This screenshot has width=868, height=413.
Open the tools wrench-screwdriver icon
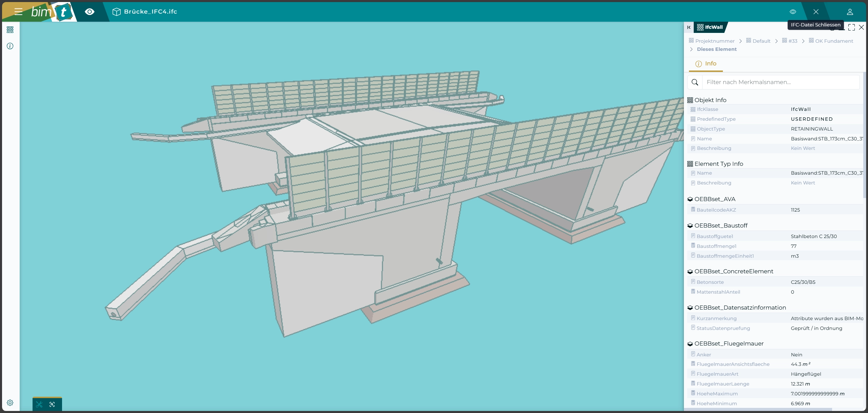pos(39,404)
